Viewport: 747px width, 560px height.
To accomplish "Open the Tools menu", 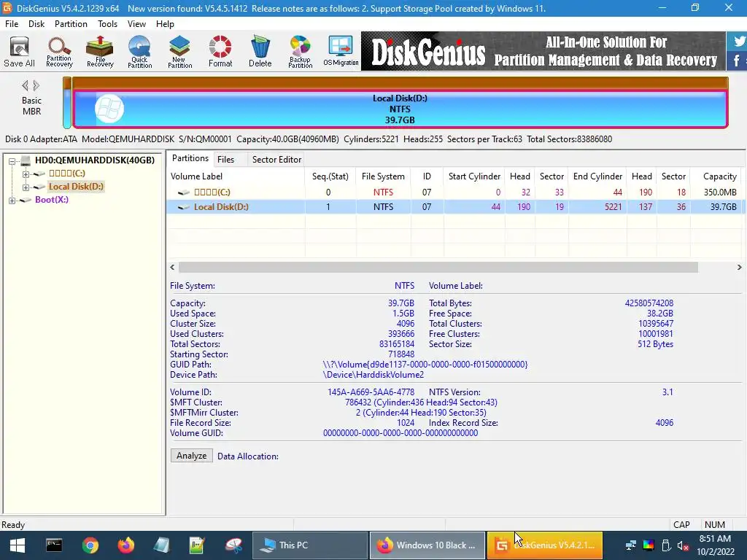I will click(x=108, y=24).
